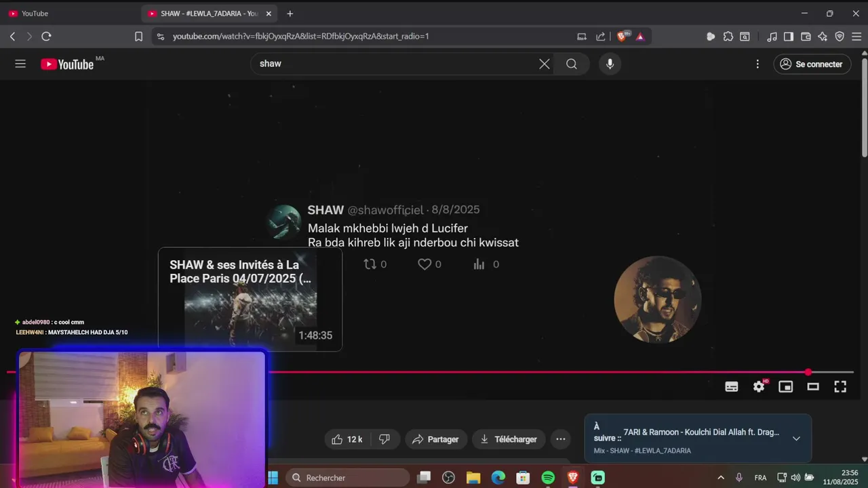The width and height of the screenshot is (868, 488).
Task: Open the player settings gear
Action: [759, 386]
